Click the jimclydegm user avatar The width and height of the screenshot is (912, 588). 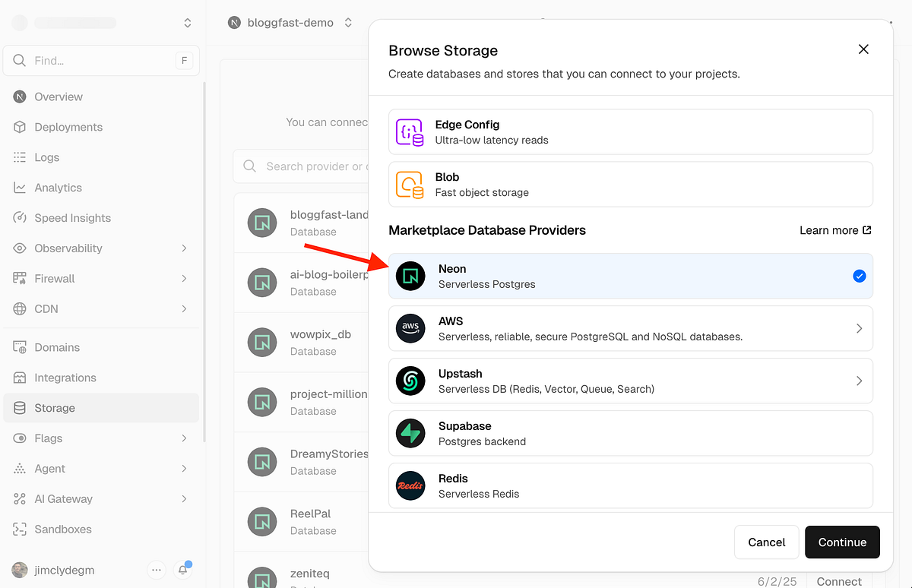tap(20, 570)
